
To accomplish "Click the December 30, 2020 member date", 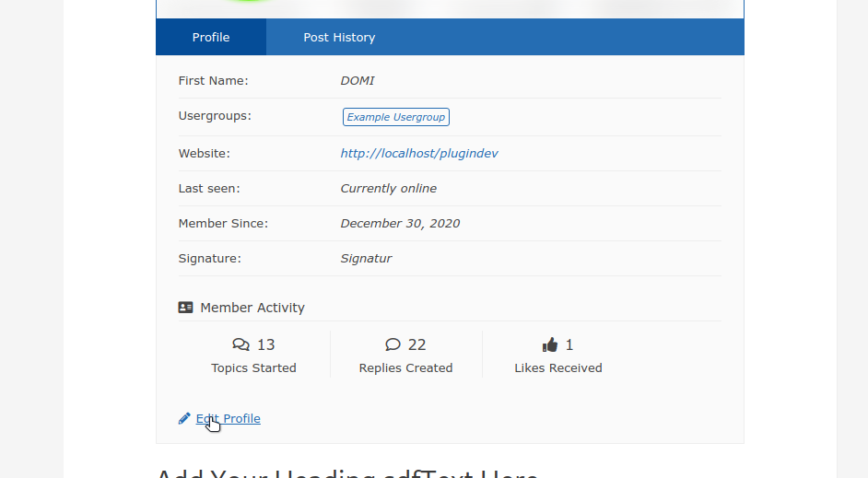I will pos(400,223).
